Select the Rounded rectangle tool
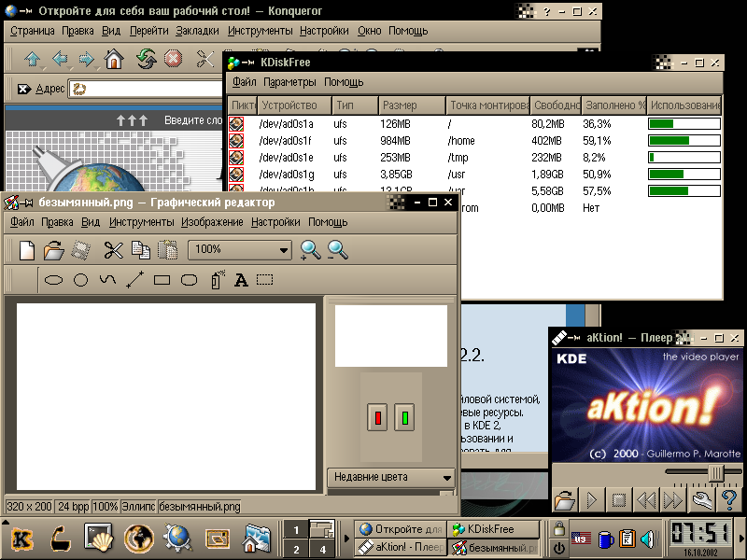 [190, 280]
